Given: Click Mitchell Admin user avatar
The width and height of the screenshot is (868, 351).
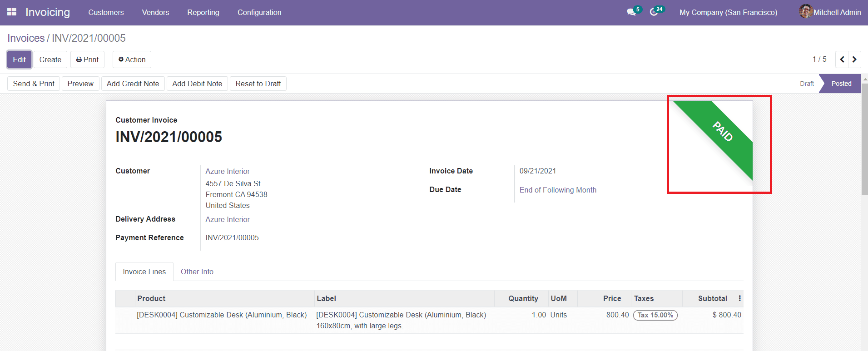Looking at the screenshot, I should point(805,11).
